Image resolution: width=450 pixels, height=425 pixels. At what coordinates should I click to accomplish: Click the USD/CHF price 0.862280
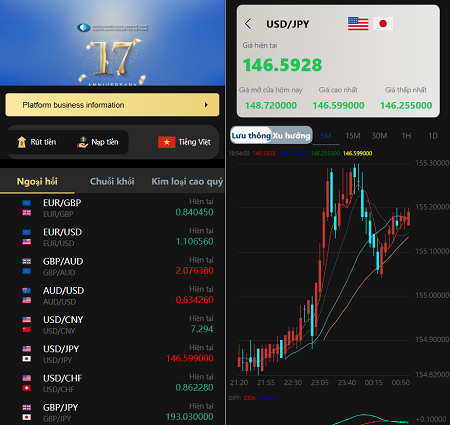194,387
